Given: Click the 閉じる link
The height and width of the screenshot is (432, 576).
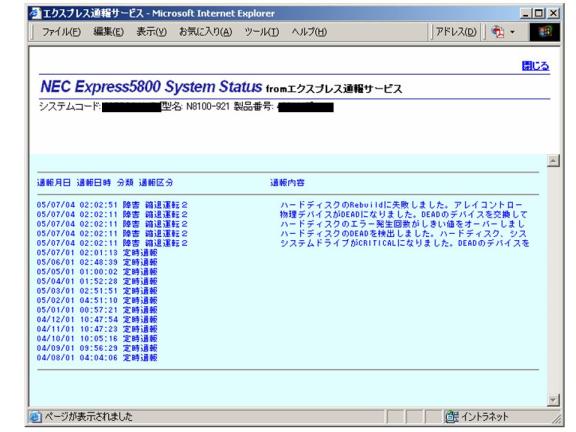Looking at the screenshot, I should click(535, 66).
